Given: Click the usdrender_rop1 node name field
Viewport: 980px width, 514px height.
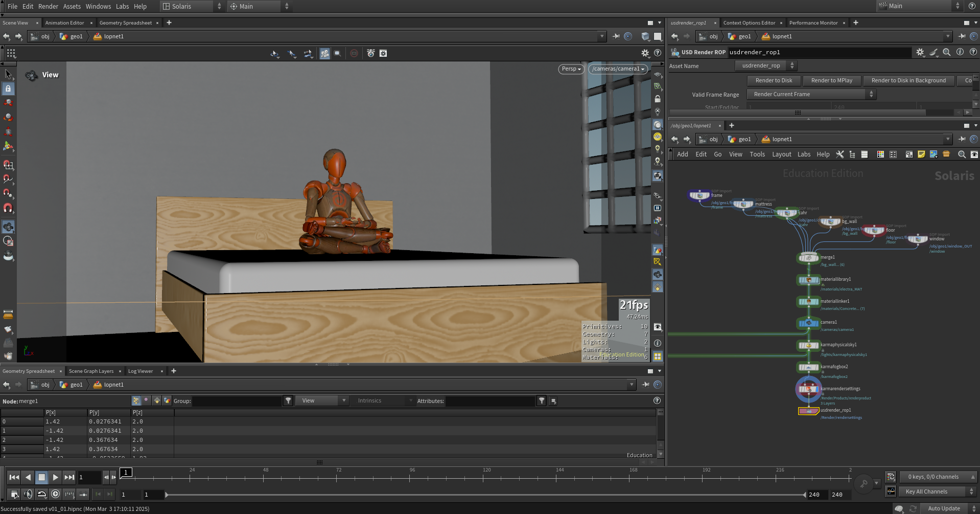Looking at the screenshot, I should click(x=820, y=52).
